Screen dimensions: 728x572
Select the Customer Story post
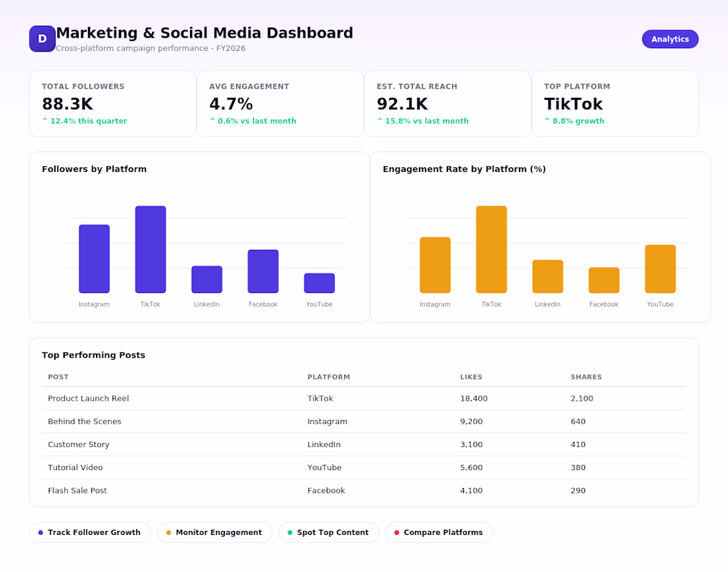(x=79, y=444)
